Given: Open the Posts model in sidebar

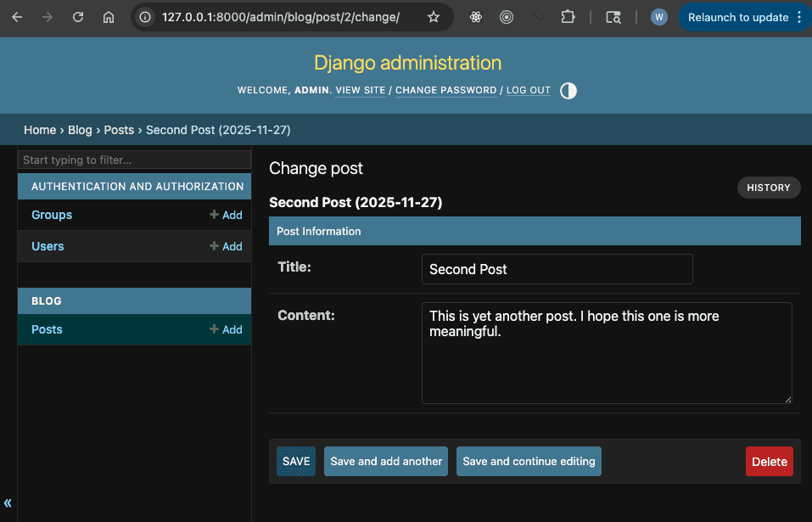Looking at the screenshot, I should pyautogui.click(x=47, y=329).
